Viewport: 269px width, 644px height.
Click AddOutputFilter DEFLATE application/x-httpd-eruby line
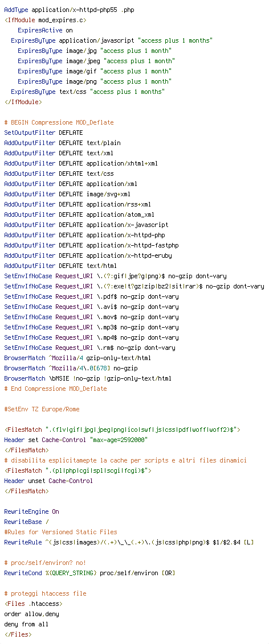(x=88, y=255)
